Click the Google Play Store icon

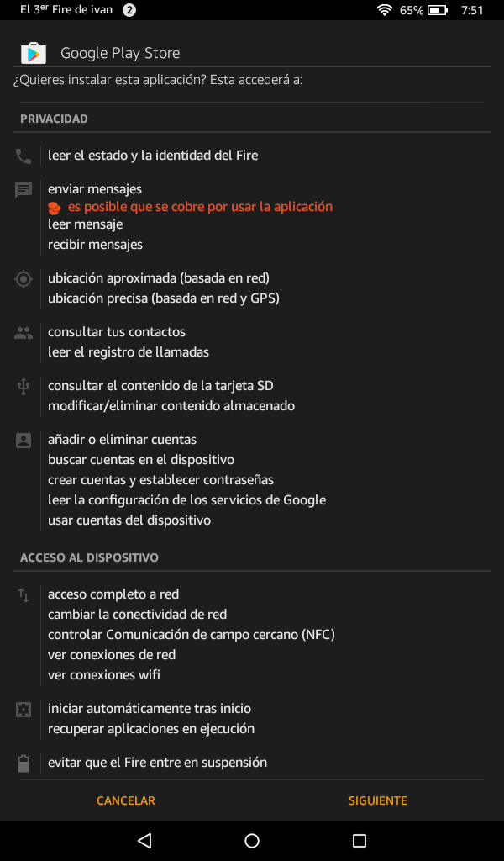32,52
